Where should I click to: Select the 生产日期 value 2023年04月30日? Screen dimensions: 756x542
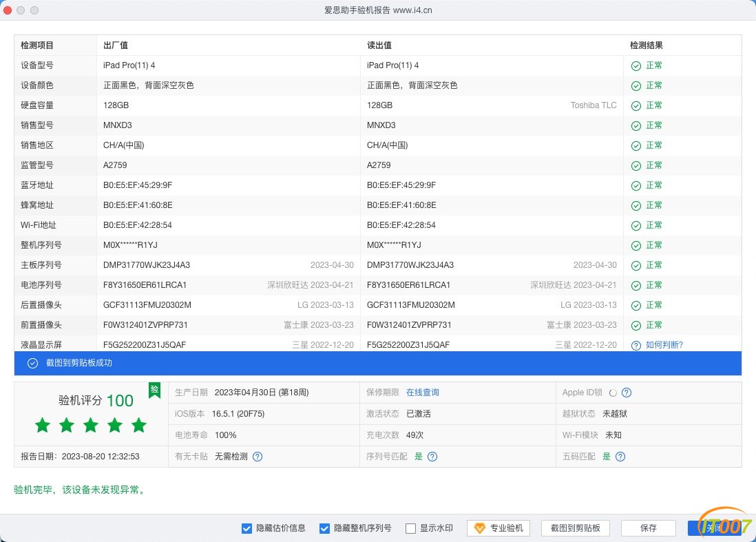click(245, 393)
